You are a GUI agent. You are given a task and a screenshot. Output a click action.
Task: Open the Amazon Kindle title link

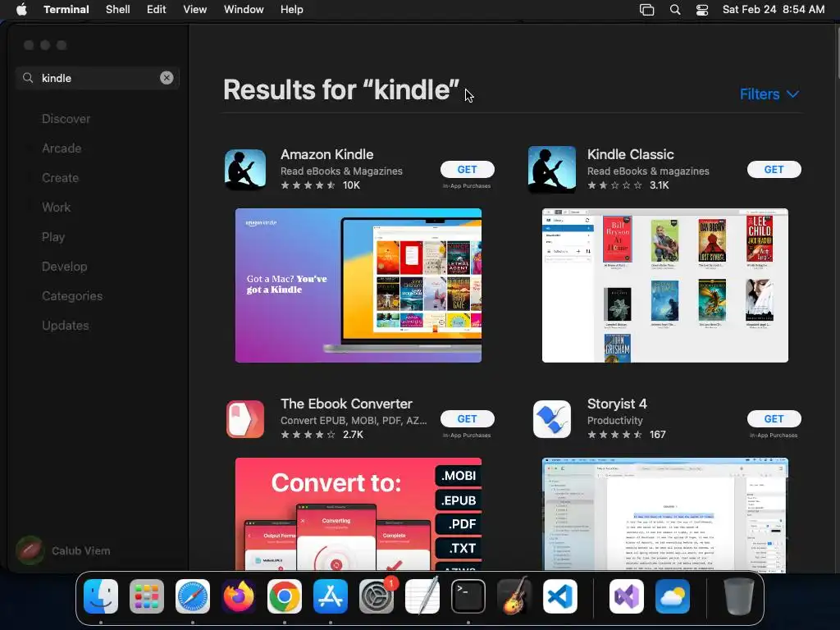tap(326, 154)
